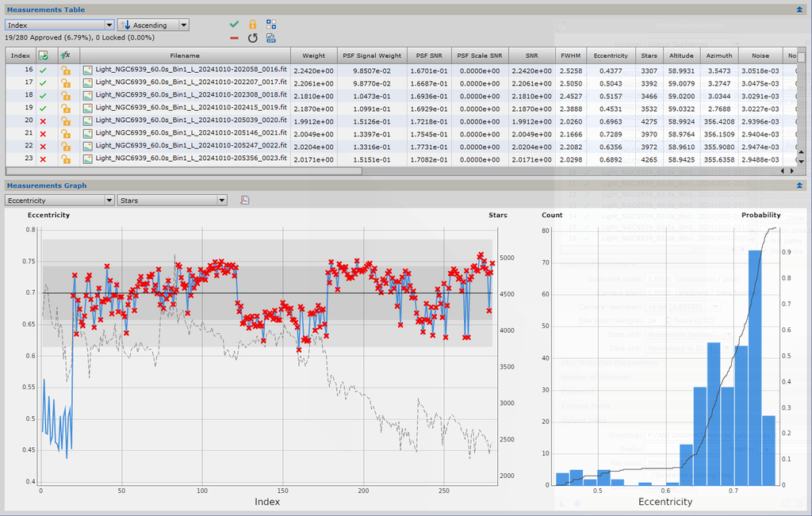Screen dimensions: 812x516
Task: Toggle lock icon on index 20 row
Action: point(66,121)
